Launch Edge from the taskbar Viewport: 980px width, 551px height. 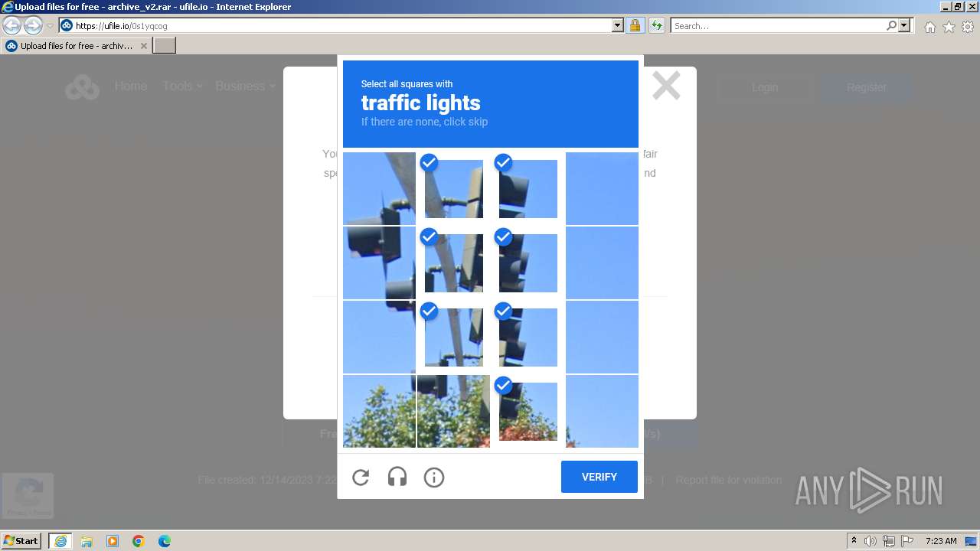[165, 541]
